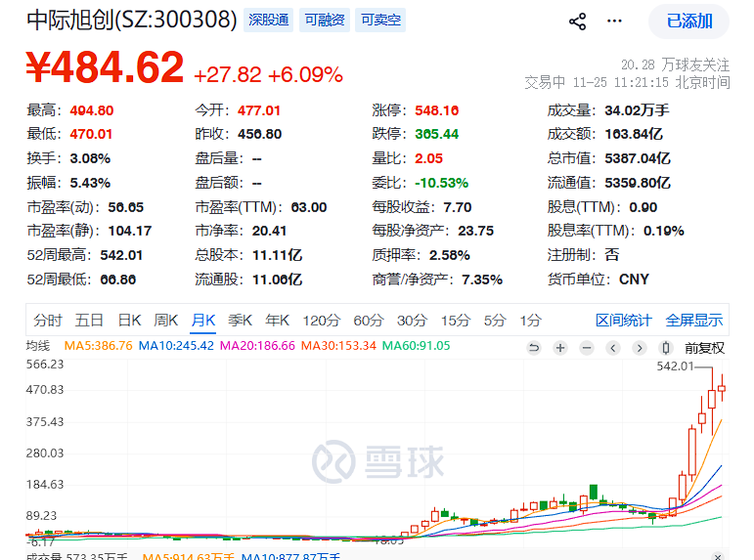Click the latest monthly candlestick on chart

(722, 388)
